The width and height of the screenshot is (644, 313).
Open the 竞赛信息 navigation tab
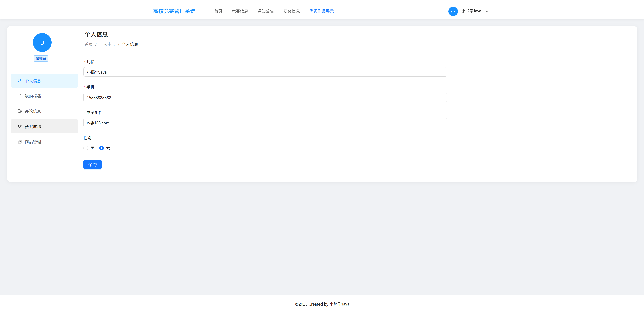[240, 11]
